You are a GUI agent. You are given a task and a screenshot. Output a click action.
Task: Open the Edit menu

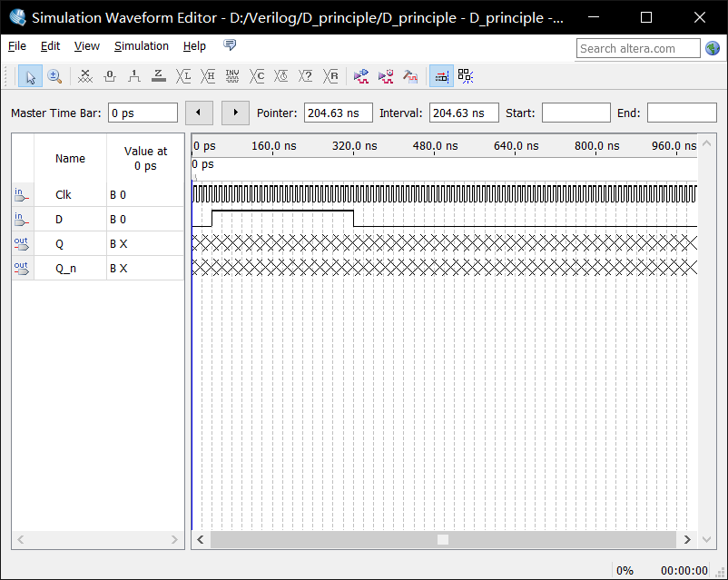(x=50, y=46)
